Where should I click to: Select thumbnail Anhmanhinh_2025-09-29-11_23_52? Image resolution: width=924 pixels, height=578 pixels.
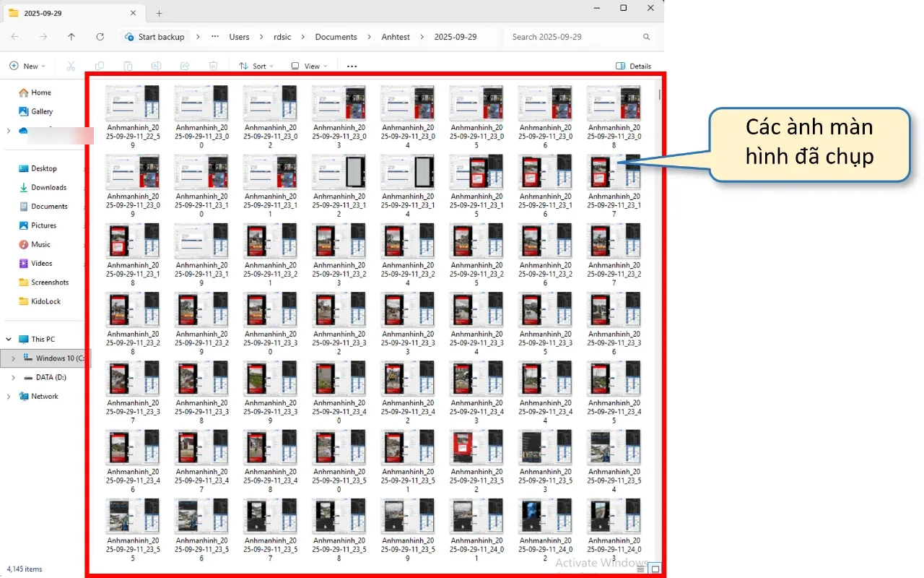click(x=476, y=462)
